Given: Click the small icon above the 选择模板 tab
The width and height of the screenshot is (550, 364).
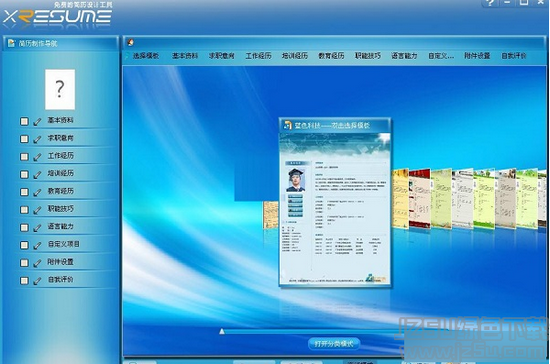Looking at the screenshot, I should point(130,42).
